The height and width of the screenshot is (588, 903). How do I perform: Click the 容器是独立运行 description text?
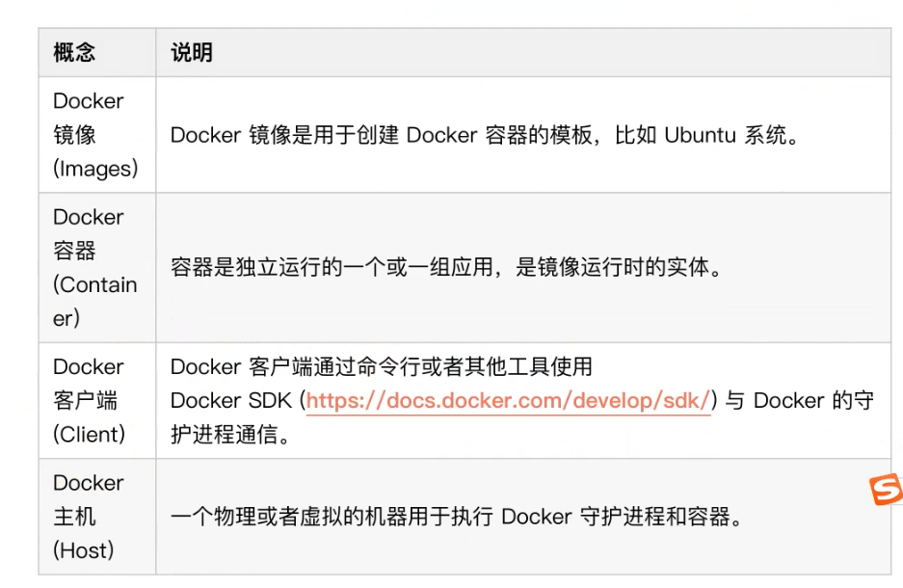pos(446,267)
